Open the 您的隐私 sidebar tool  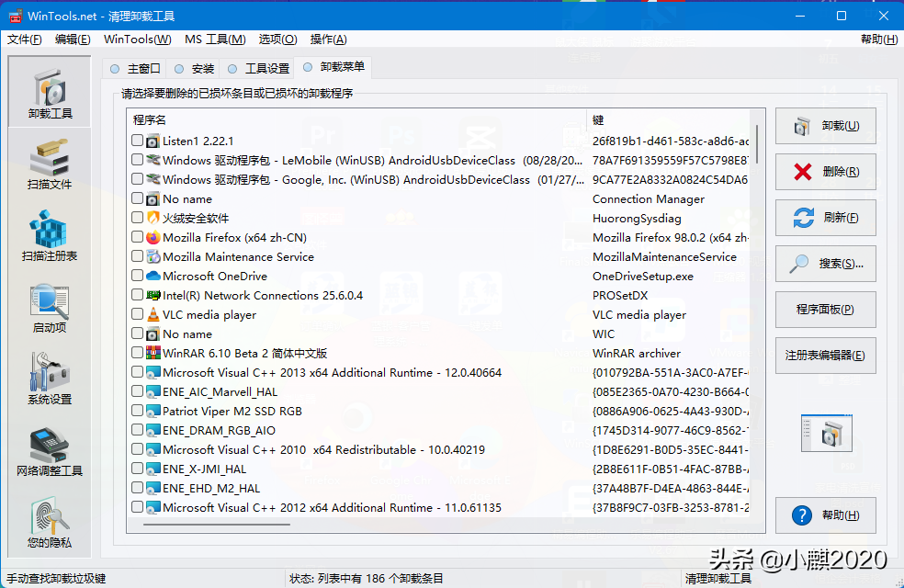click(50, 522)
